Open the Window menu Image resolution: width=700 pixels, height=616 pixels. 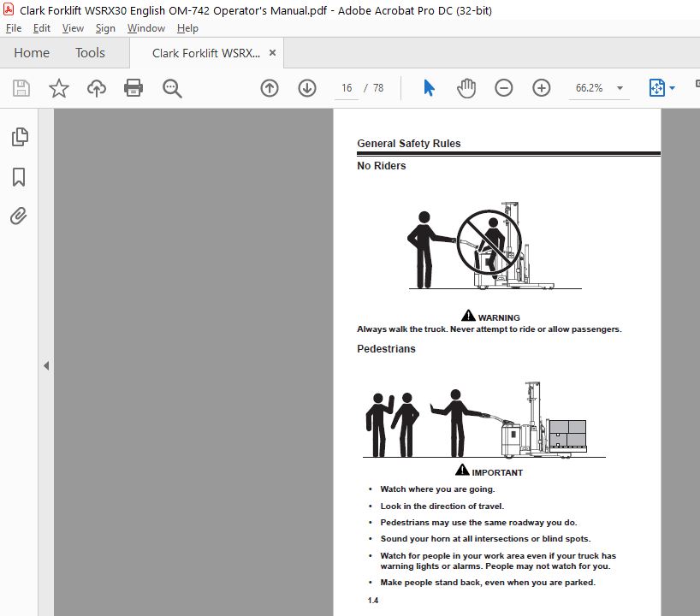pyautogui.click(x=146, y=28)
